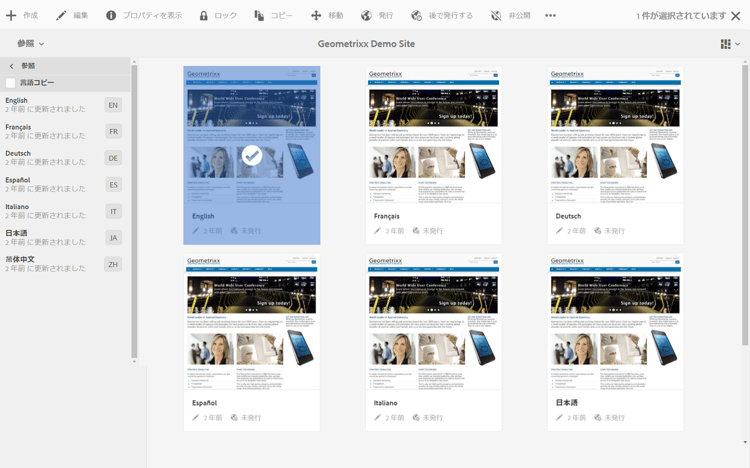The height and width of the screenshot is (468, 750).
Task: Click the Unpublish crossed globe icon
Action: 496,15
